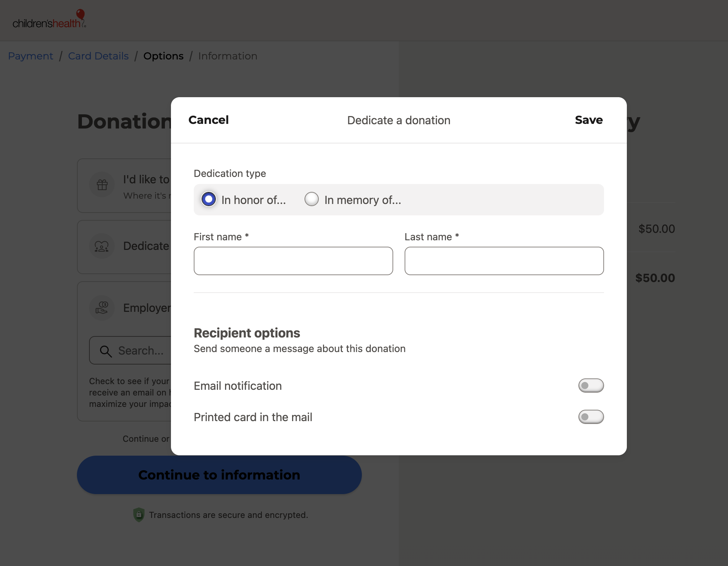
Task: Click the Children's Health balloon logo
Action: pyautogui.click(x=50, y=19)
